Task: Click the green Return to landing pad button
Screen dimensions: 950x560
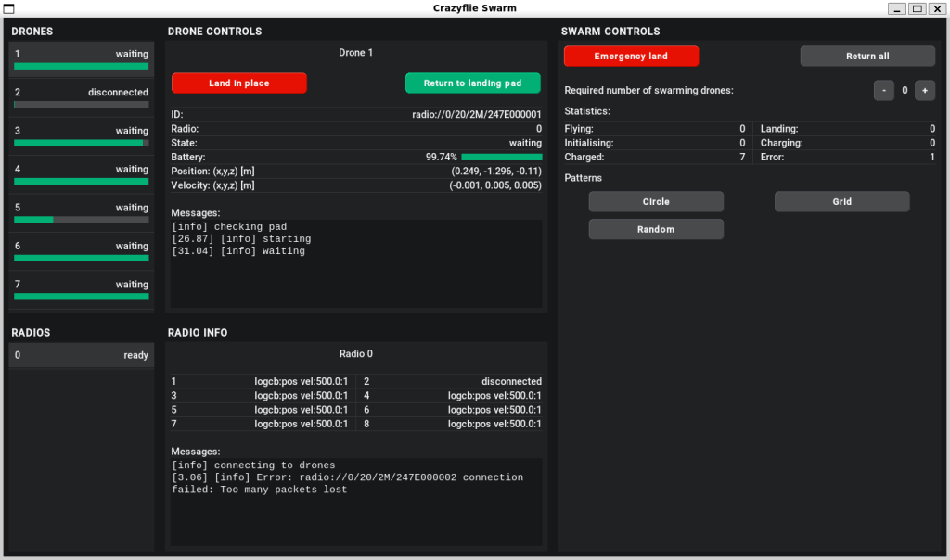Action: pos(472,83)
